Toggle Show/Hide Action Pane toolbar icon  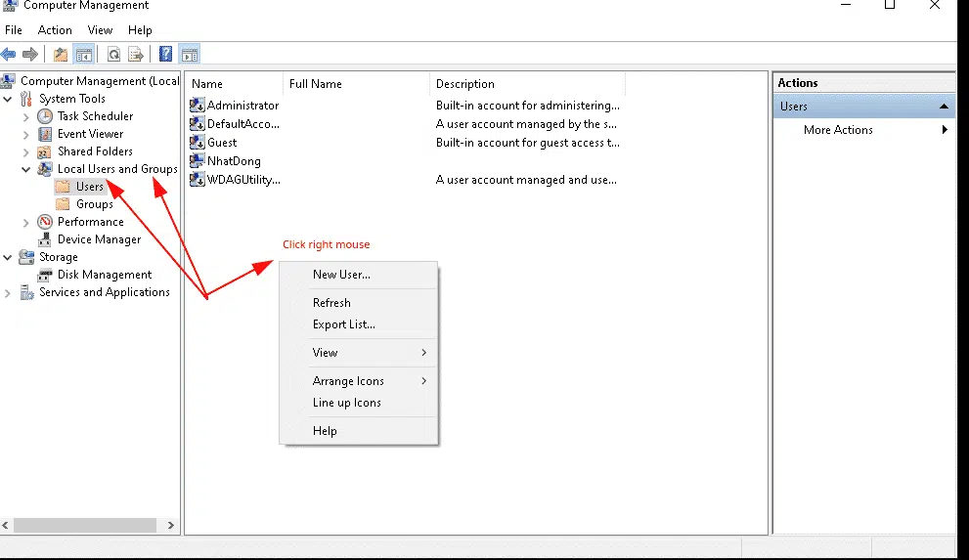tap(189, 55)
